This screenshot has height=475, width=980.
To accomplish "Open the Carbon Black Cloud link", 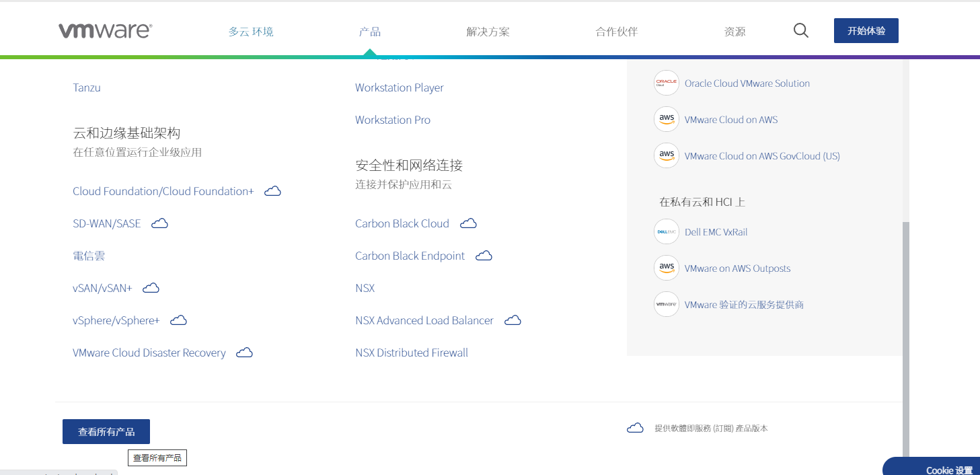I will (402, 223).
